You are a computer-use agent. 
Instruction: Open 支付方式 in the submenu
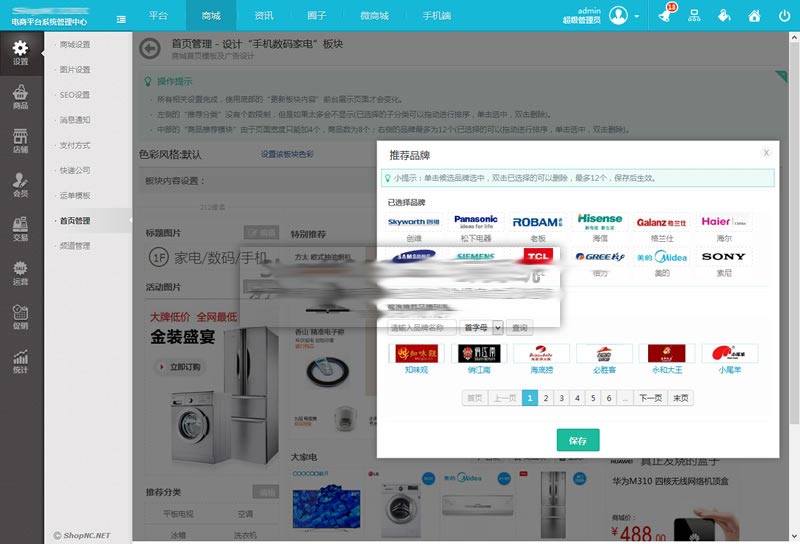pyautogui.click(x=74, y=145)
